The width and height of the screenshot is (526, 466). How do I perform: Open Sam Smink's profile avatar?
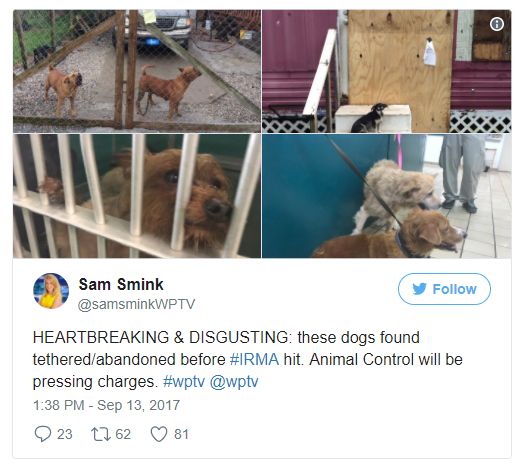click(51, 291)
